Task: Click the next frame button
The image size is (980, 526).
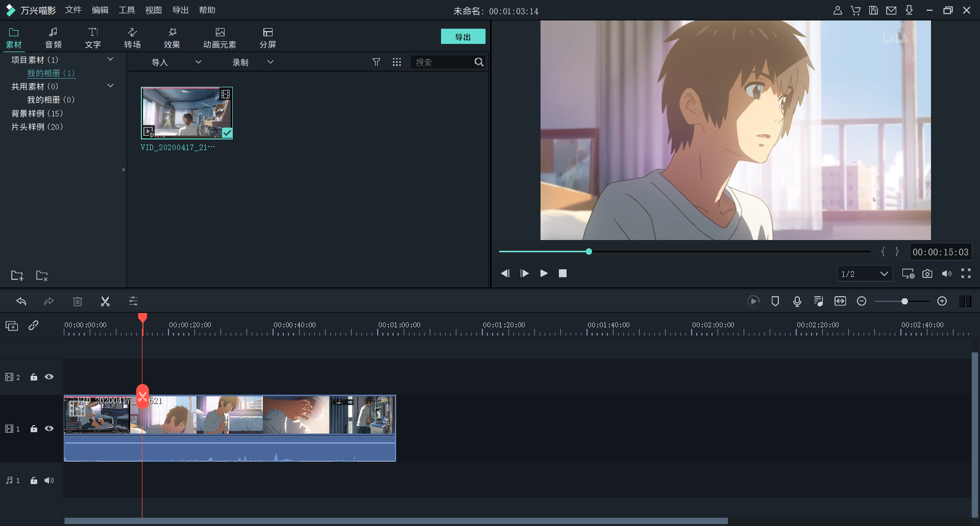Action: (x=524, y=274)
